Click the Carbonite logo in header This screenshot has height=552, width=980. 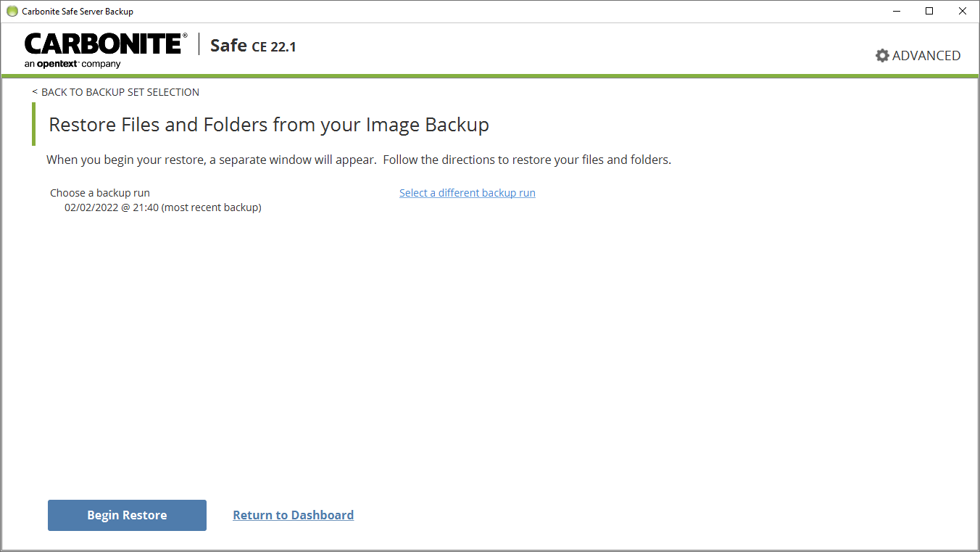[105, 44]
